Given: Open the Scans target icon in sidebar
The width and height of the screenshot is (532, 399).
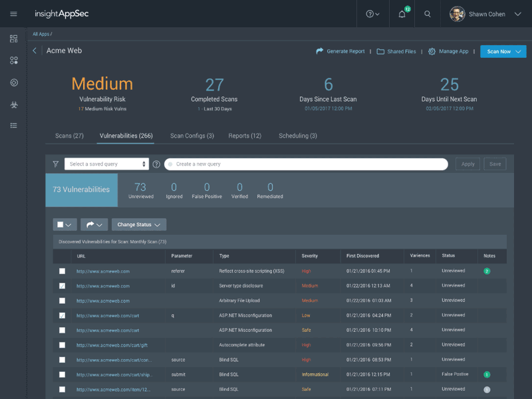Looking at the screenshot, I should click(13, 82).
